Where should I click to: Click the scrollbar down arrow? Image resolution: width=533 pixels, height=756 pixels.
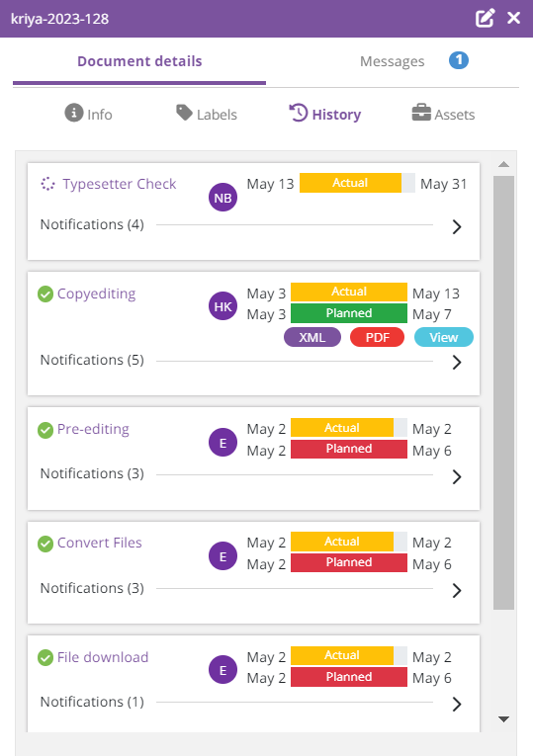[504, 718]
